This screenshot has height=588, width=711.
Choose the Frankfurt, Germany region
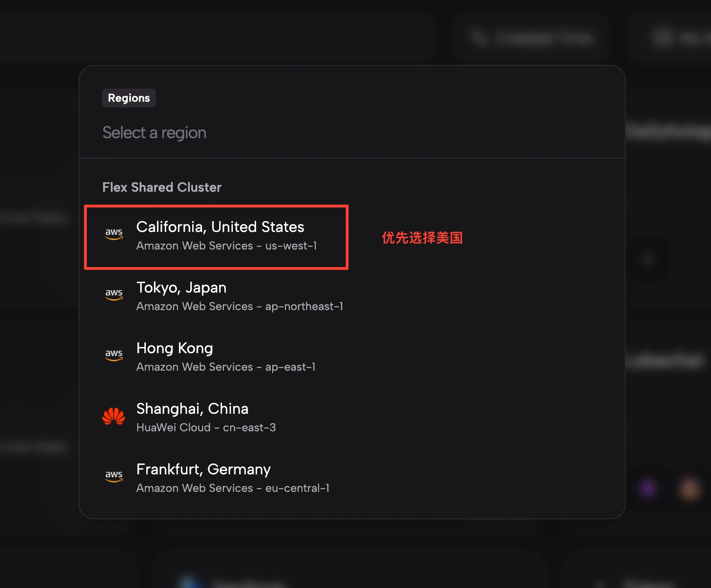point(352,479)
